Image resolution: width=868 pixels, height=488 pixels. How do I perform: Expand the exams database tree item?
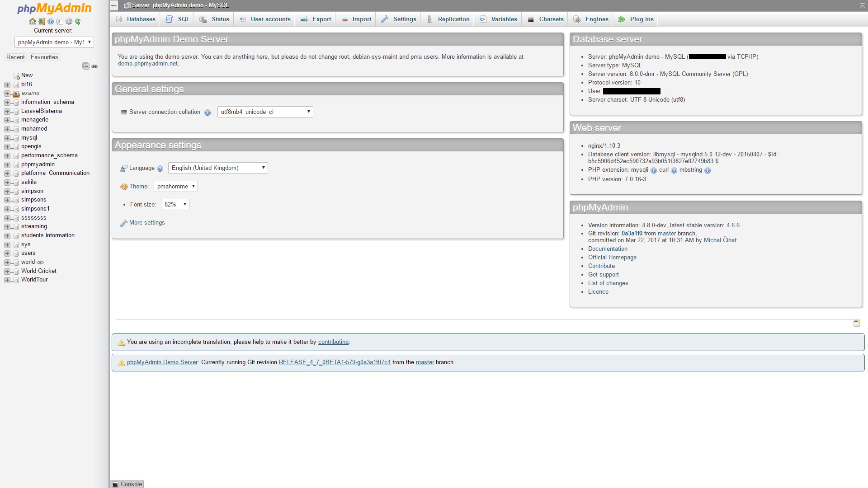[7, 92]
